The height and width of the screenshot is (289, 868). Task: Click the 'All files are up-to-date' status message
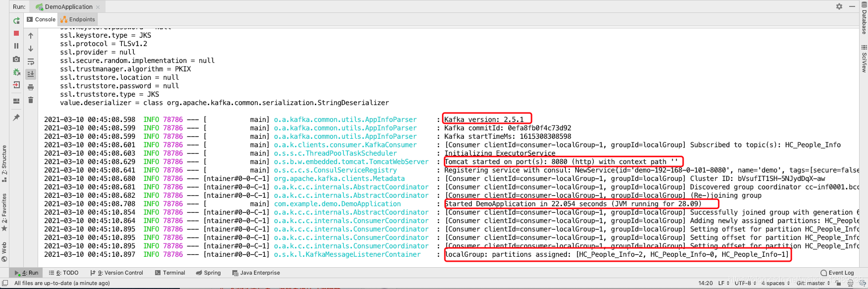tap(62, 283)
